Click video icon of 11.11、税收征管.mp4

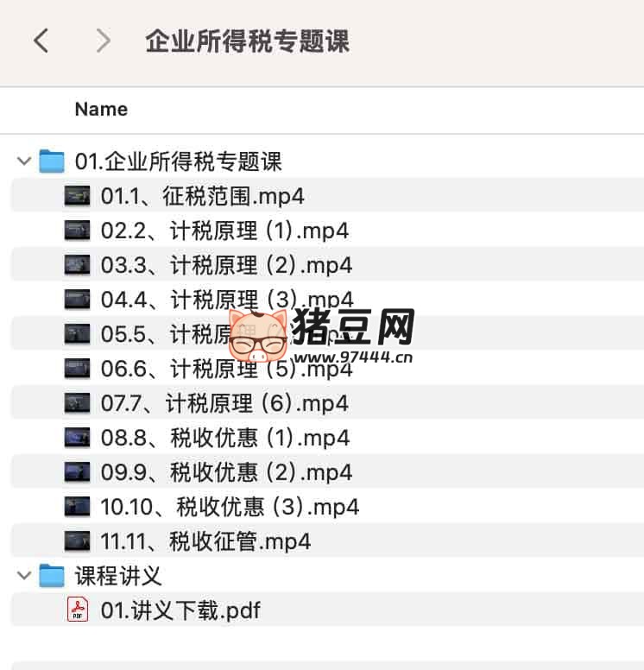(x=78, y=541)
